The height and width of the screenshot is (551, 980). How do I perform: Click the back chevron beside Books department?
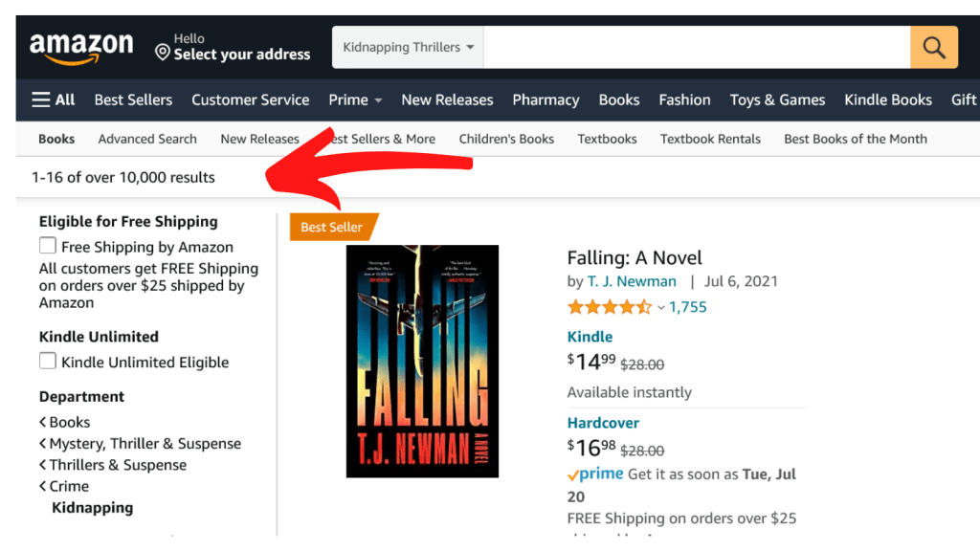coord(43,422)
